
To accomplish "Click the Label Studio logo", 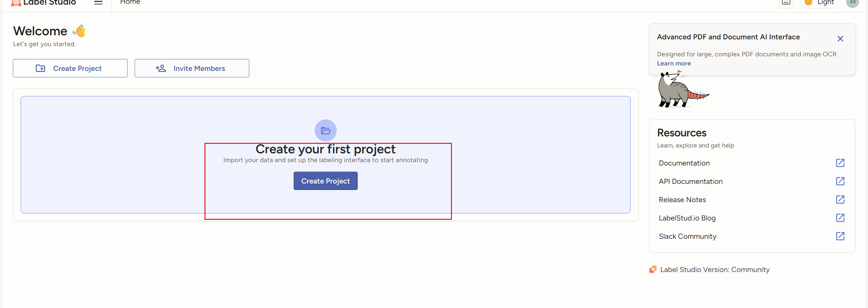I will (x=43, y=3).
